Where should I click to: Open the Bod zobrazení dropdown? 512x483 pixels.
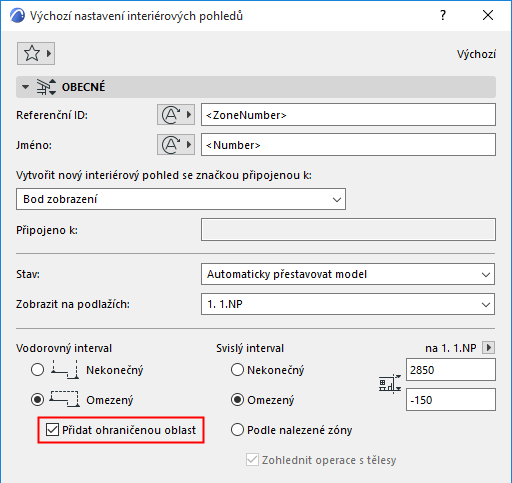[x=181, y=199]
